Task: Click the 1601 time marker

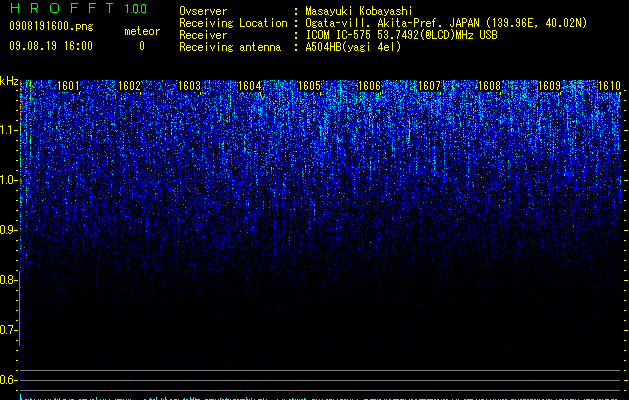Action: 68,86
